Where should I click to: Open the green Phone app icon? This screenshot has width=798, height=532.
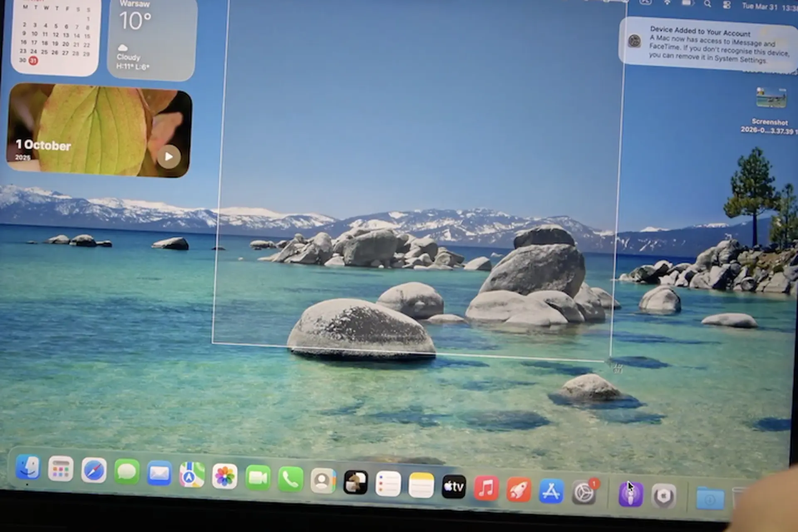[290, 479]
